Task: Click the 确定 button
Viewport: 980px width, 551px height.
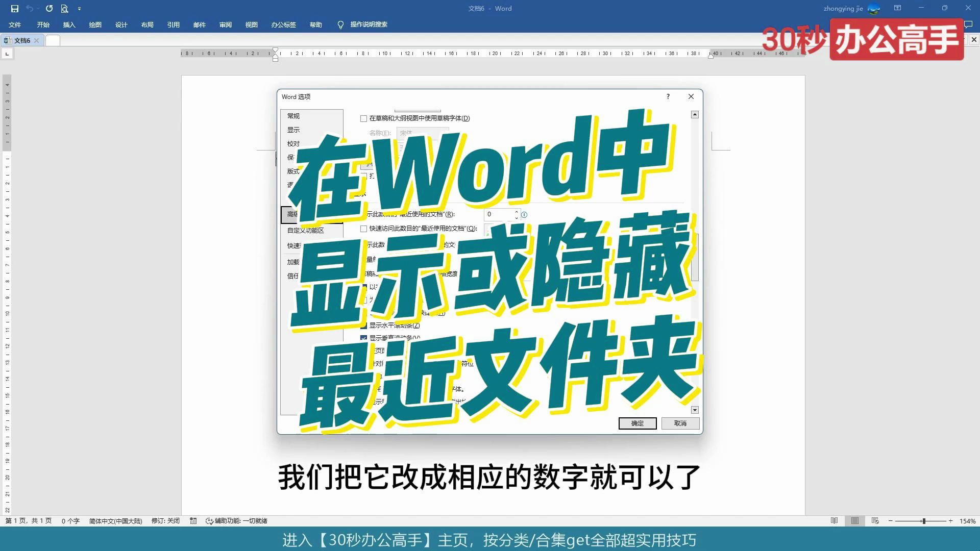Action: [637, 423]
